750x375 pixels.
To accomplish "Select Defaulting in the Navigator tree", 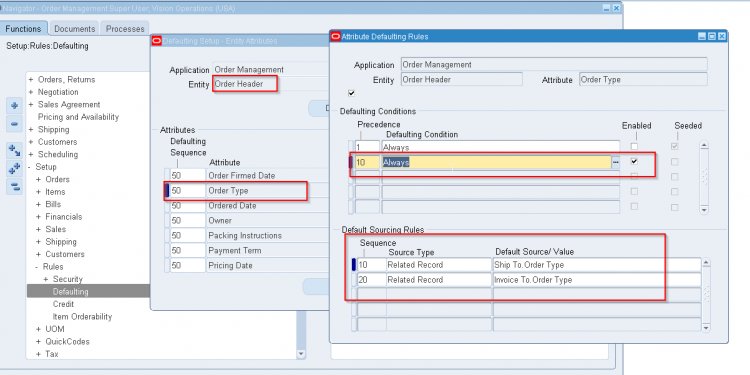I will 70,292.
